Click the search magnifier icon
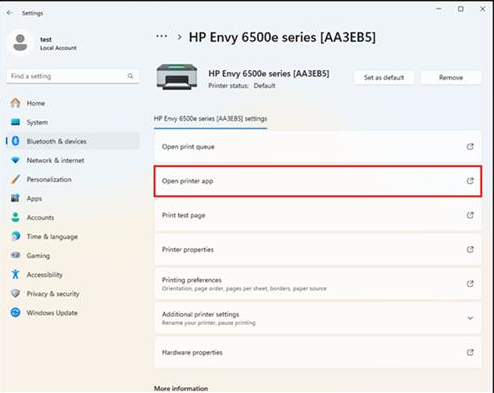 (x=130, y=76)
